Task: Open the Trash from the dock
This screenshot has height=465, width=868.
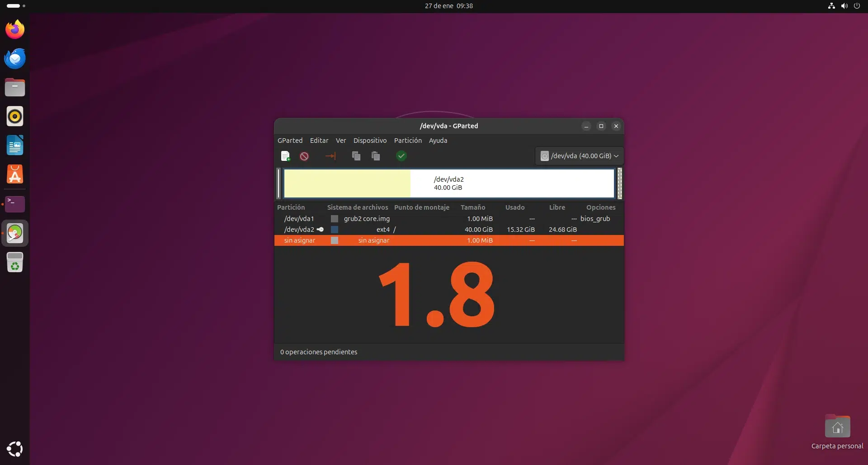Action: 15,262
